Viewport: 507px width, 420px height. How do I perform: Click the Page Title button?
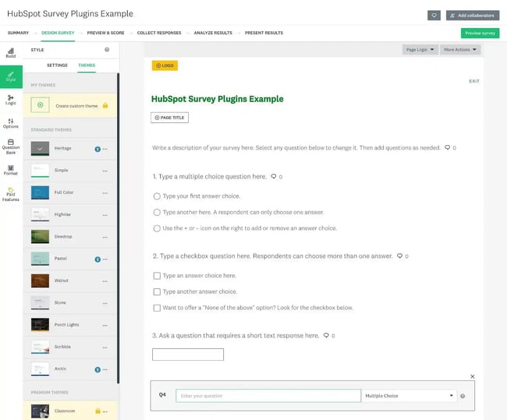pos(169,118)
